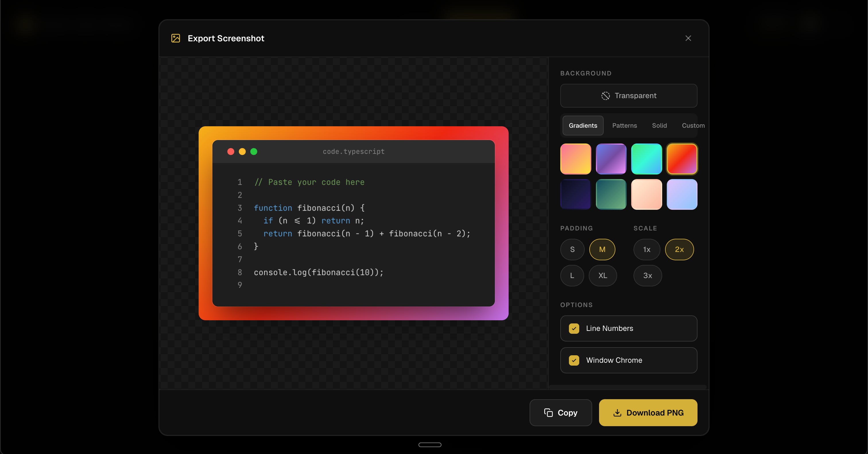
Task: Switch to the Patterns tab
Action: (624, 126)
